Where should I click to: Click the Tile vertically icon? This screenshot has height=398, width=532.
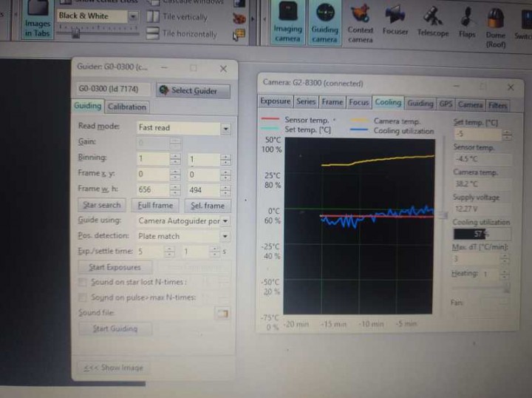[x=153, y=16]
